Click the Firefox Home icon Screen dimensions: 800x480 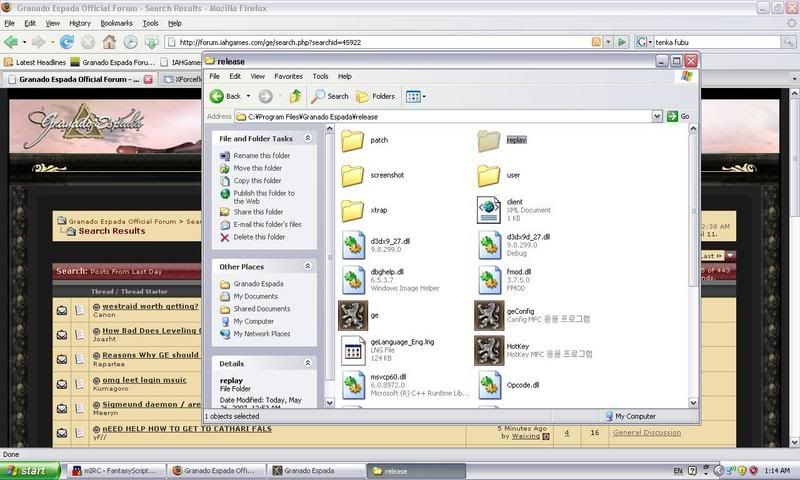coord(109,42)
